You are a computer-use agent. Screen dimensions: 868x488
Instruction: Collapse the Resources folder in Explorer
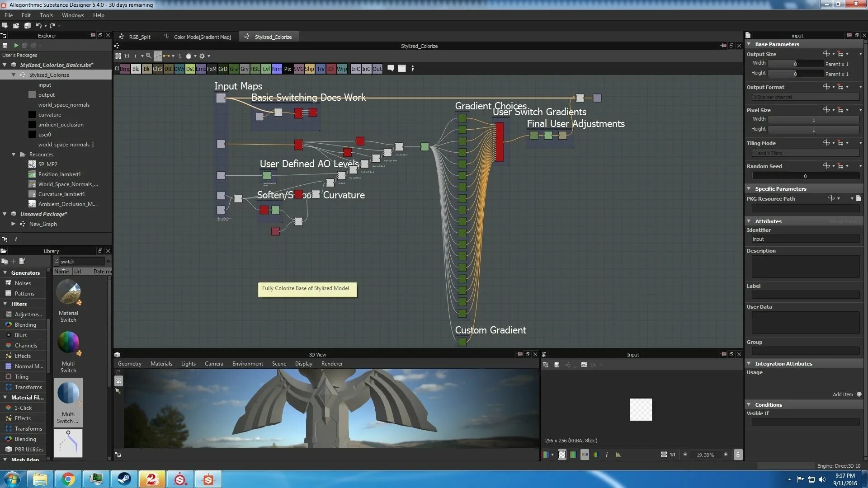14,155
